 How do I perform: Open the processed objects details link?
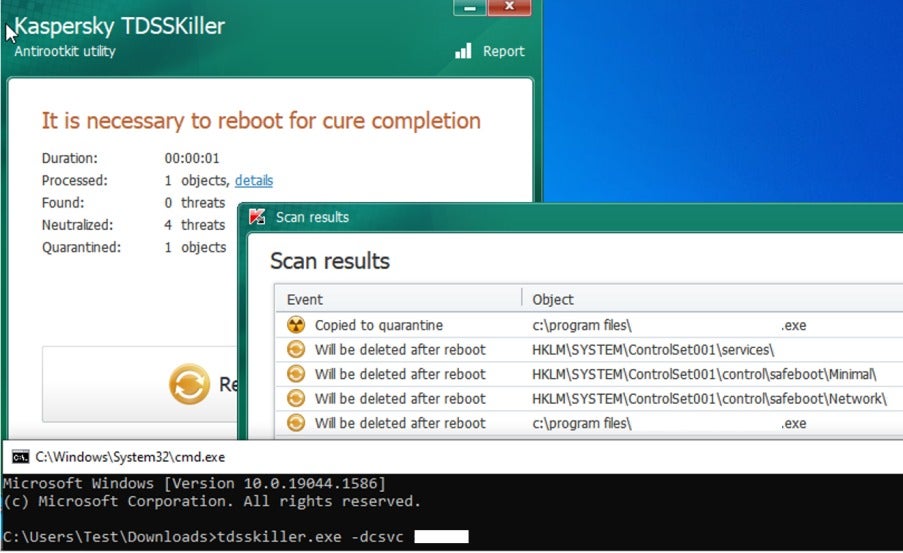tap(253, 180)
